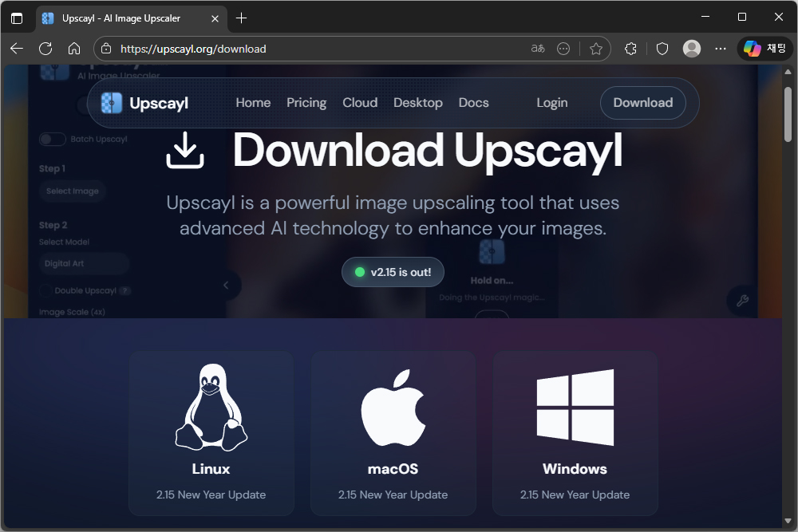Viewport: 798px width, 532px height.
Task: Close the Upscayl browser tab
Action: click(215, 18)
